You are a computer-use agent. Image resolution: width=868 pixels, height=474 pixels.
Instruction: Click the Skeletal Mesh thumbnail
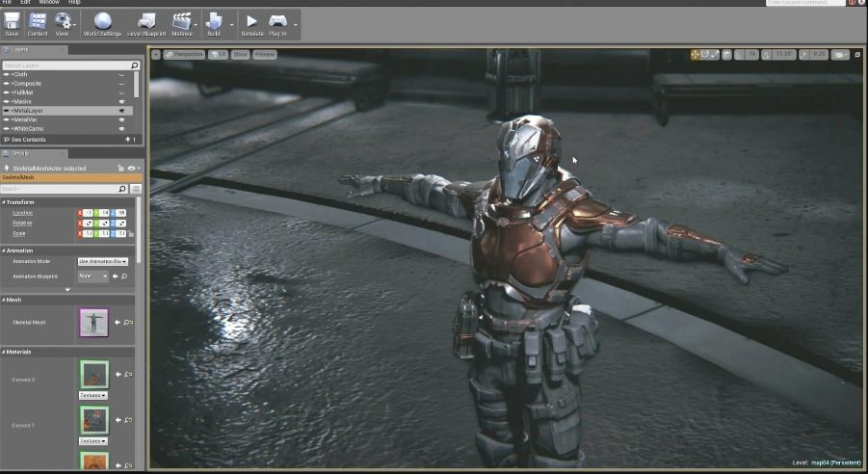[94, 323]
